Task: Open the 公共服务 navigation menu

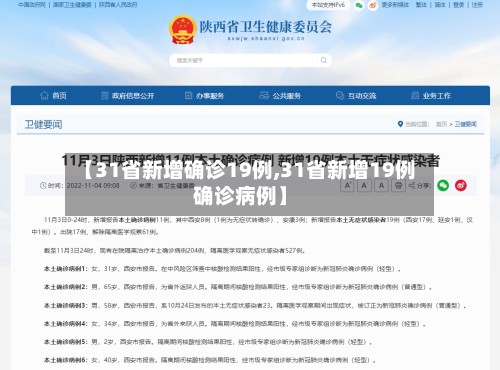Action: 280,96
